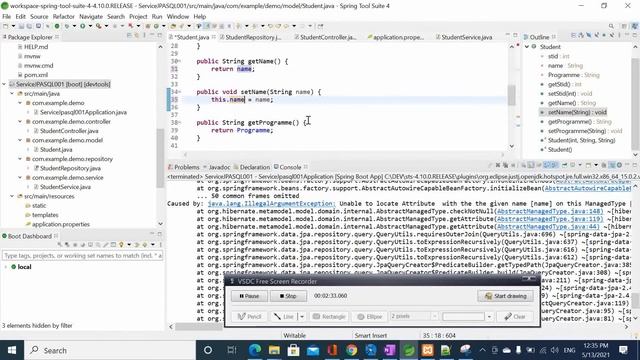Image resolution: width=640 pixels, height=360 pixels.
Task: Click Link with Editor in Package Explorer
Action: point(136,36)
